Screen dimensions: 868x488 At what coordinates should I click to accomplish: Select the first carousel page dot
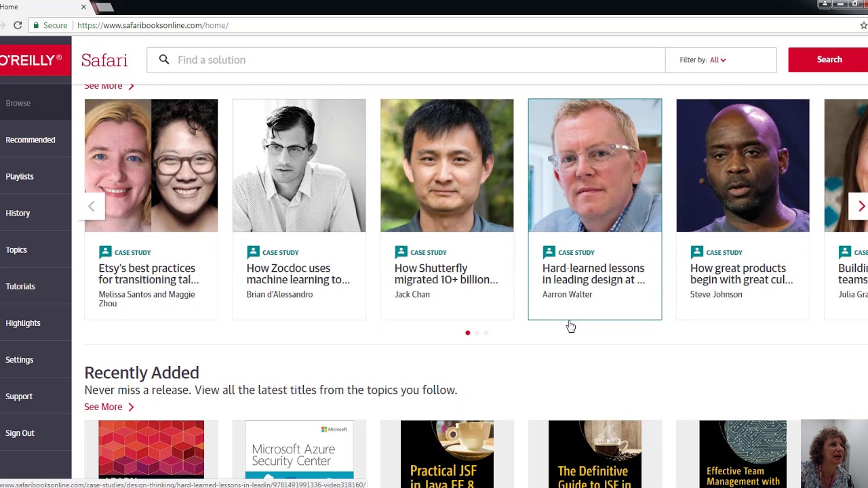468,333
